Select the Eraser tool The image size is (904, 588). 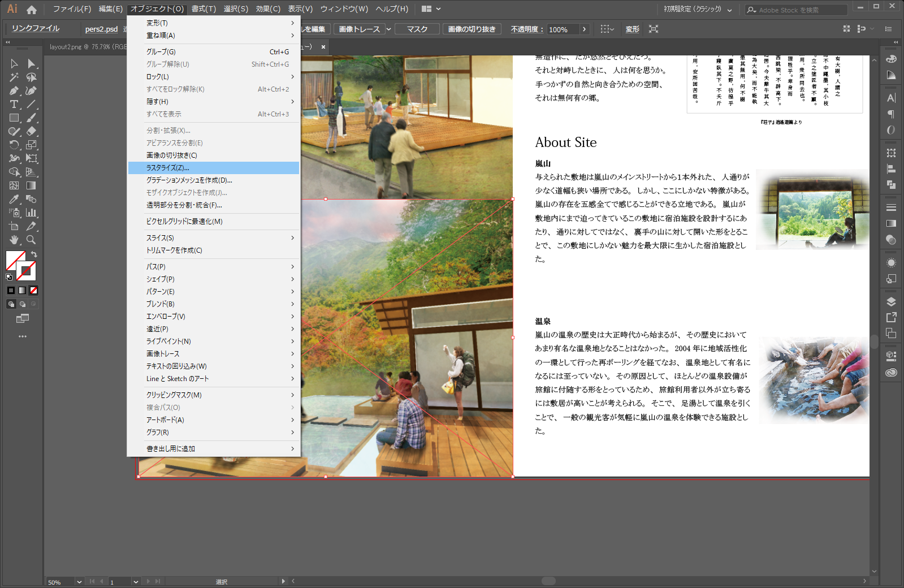coord(32,131)
